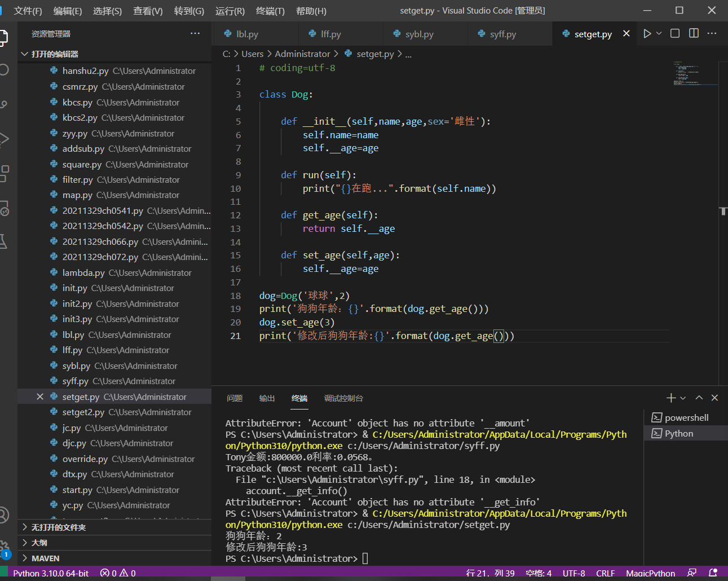Open override.py from the open editors list
This screenshot has width=728, height=581.
[x=85, y=459]
